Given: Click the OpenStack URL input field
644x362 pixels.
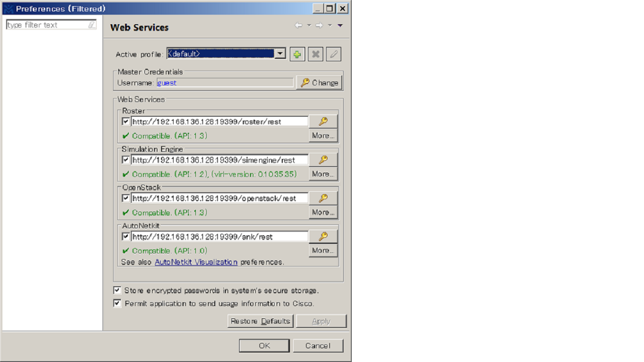Looking at the screenshot, I should [220, 198].
